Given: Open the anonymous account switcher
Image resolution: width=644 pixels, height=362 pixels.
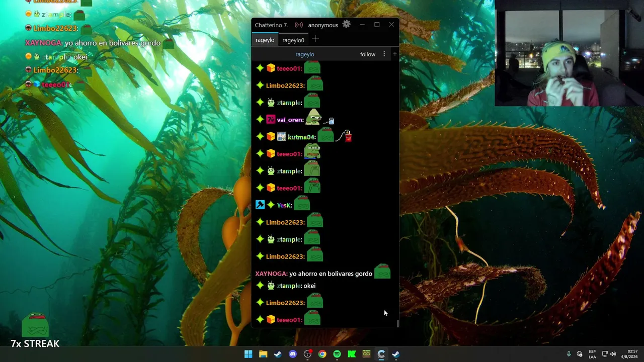Looking at the screenshot, I should tap(323, 25).
